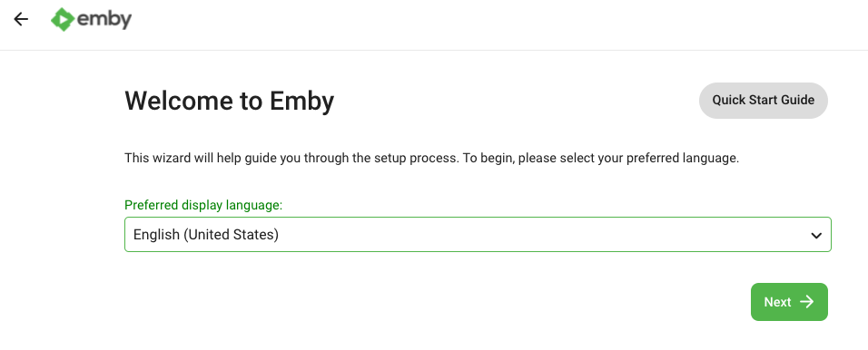Click the arrow icon inside the Next button
Screen dimensions: 868x350
(x=807, y=301)
